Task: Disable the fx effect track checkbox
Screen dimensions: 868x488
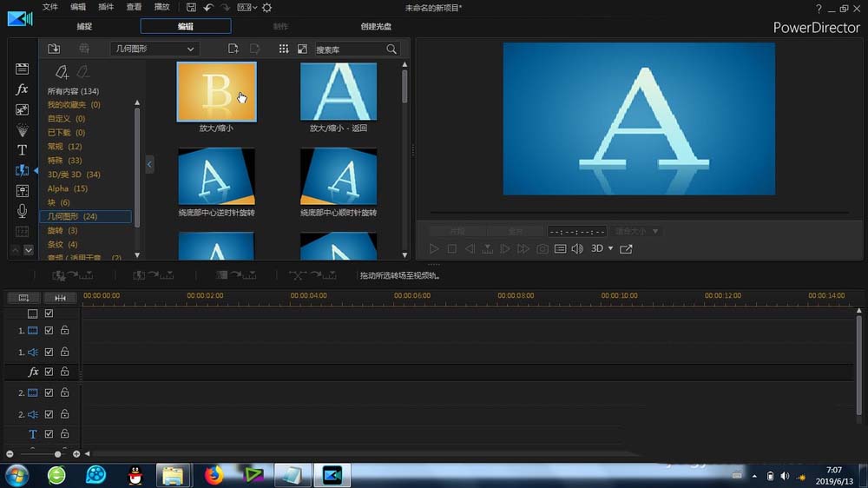Action: tap(49, 372)
